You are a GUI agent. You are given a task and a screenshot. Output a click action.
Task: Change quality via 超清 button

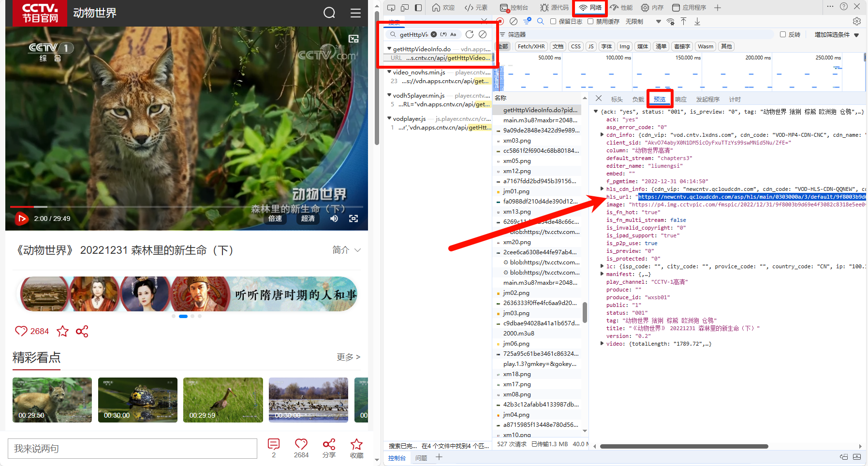pyautogui.click(x=308, y=218)
